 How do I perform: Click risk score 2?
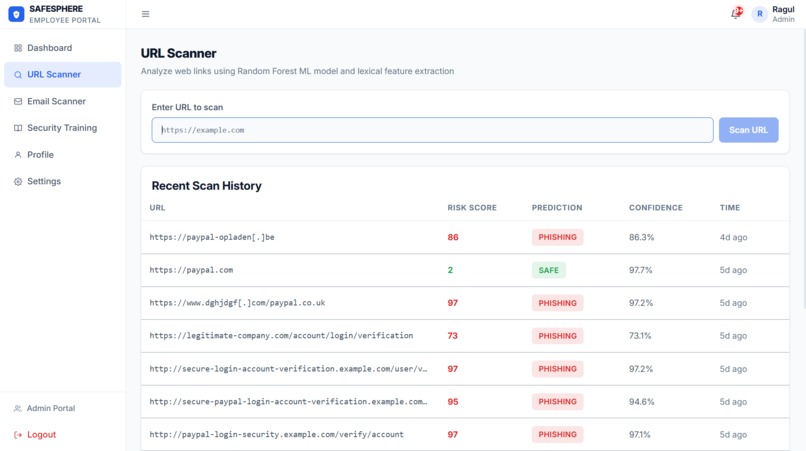click(450, 270)
